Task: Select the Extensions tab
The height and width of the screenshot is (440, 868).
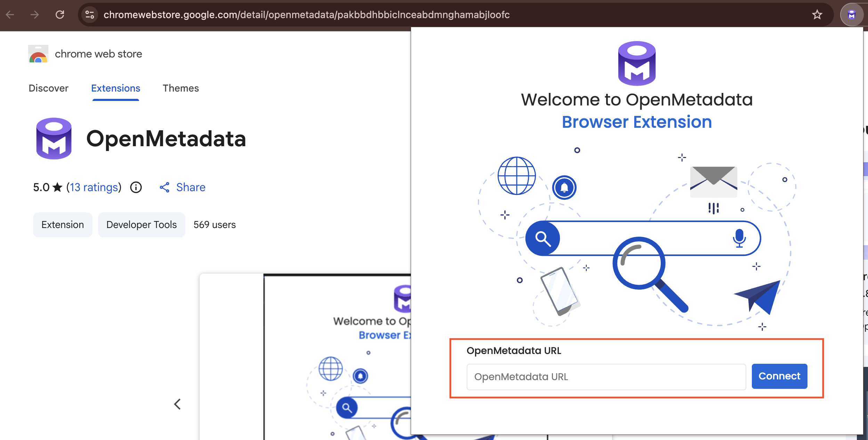Action: click(x=115, y=88)
